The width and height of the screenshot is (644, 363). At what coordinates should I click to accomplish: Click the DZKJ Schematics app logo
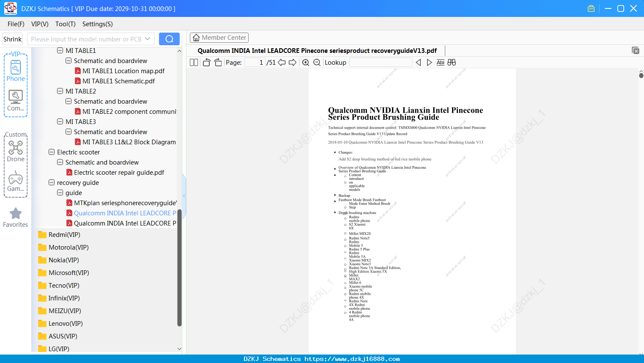point(10,8)
